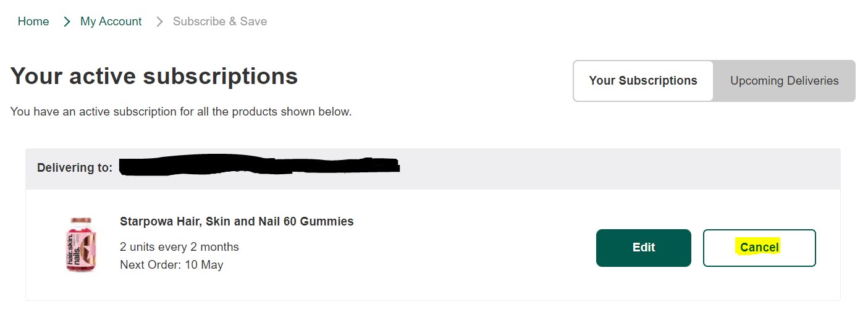868x320 pixels.
Task: Click the Your active subscriptions heading
Action: [x=154, y=77]
